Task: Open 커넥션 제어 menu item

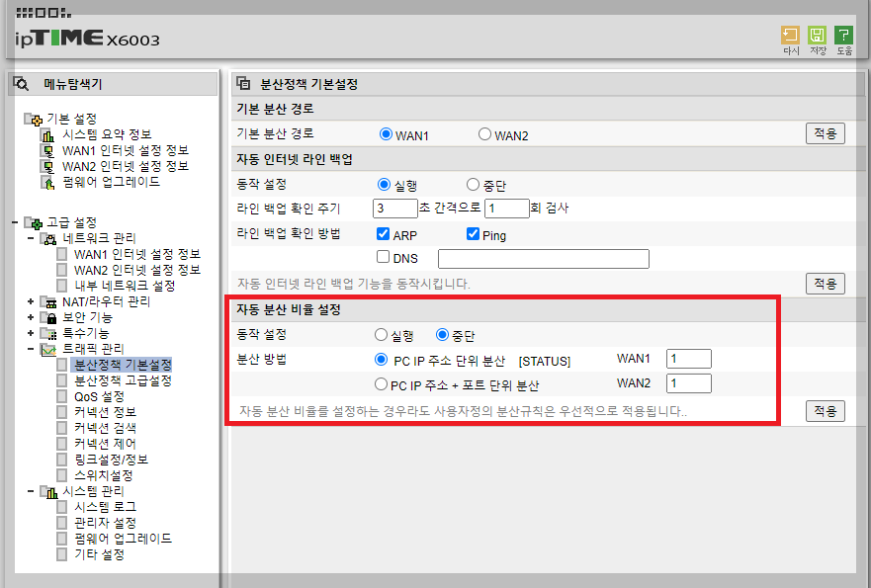Action: pyautogui.click(x=105, y=444)
